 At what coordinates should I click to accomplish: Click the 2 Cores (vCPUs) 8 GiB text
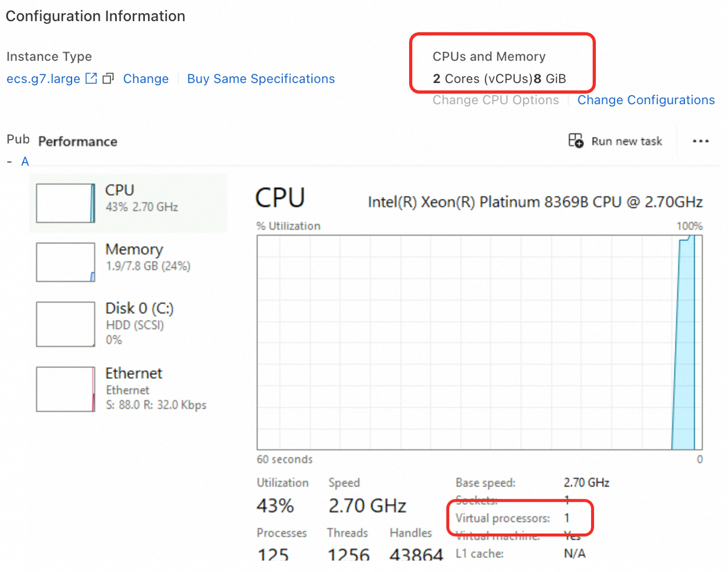click(499, 79)
